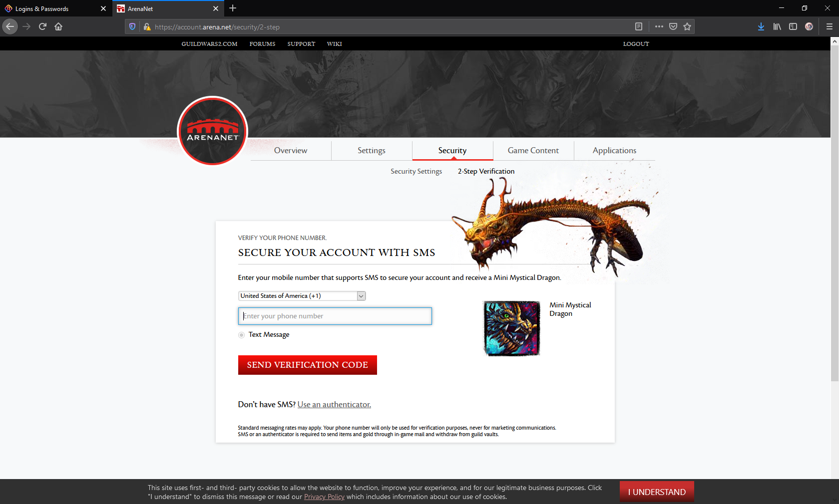Open the Firefox hamburger menu
This screenshot has width=839, height=504.
(x=829, y=26)
